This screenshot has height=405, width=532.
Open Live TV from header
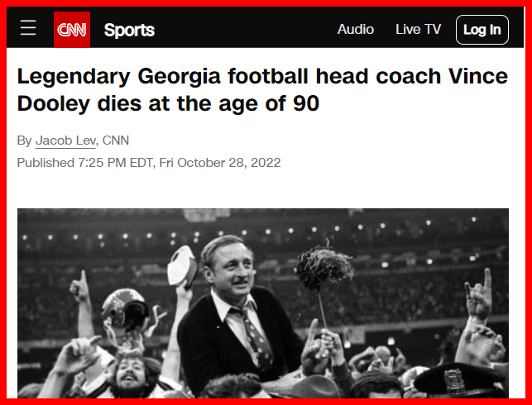418,30
